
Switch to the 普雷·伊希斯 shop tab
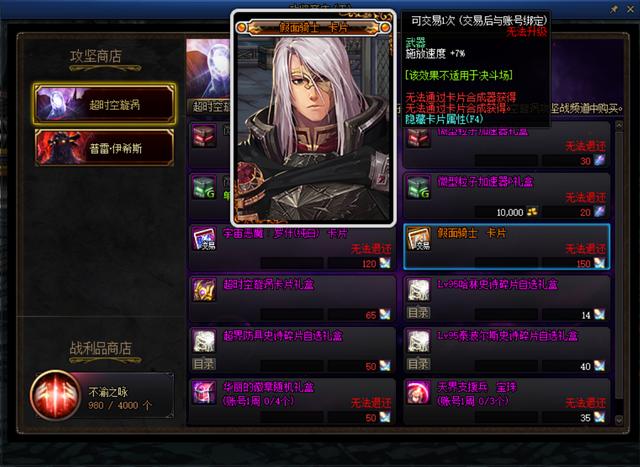coord(105,147)
